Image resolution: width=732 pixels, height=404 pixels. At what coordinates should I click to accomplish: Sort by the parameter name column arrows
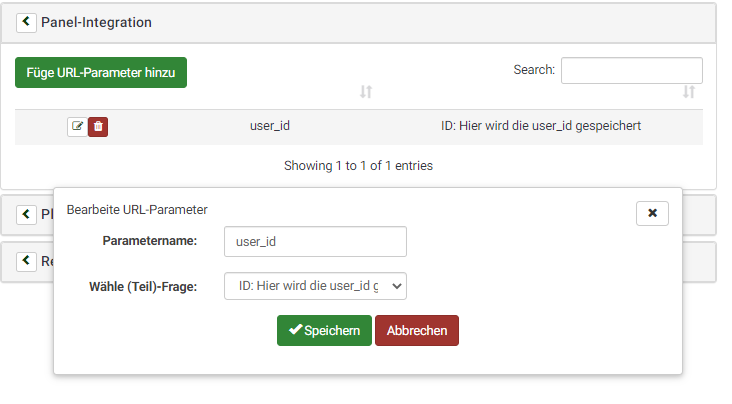(366, 92)
